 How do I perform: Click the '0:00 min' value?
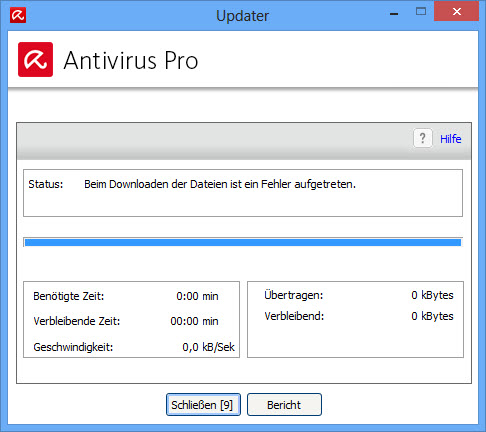click(x=197, y=296)
